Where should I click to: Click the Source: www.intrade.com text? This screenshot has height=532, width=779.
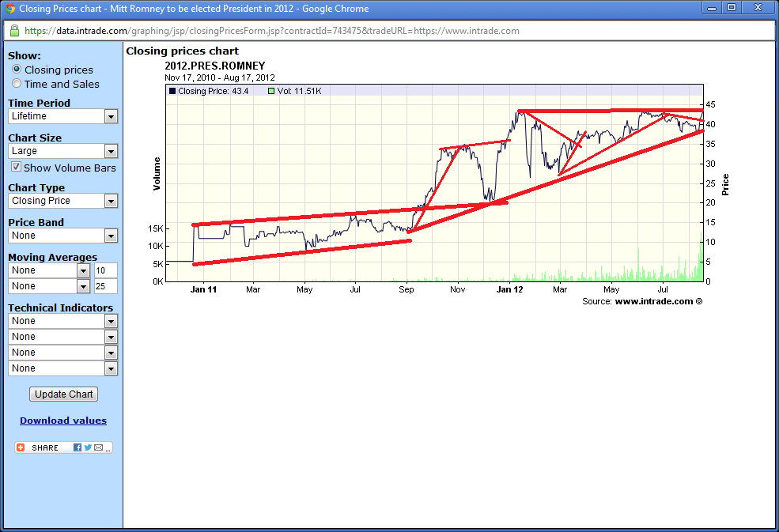click(x=642, y=301)
